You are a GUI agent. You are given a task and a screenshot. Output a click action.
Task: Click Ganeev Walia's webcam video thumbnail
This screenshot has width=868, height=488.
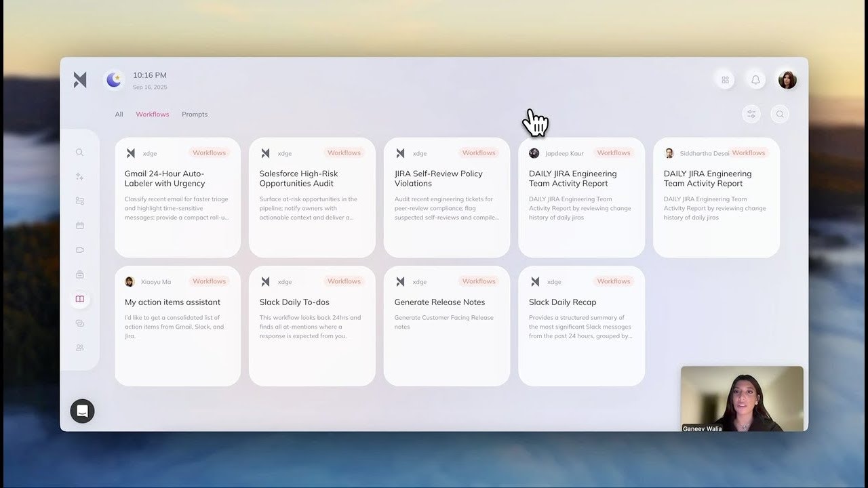click(x=742, y=400)
